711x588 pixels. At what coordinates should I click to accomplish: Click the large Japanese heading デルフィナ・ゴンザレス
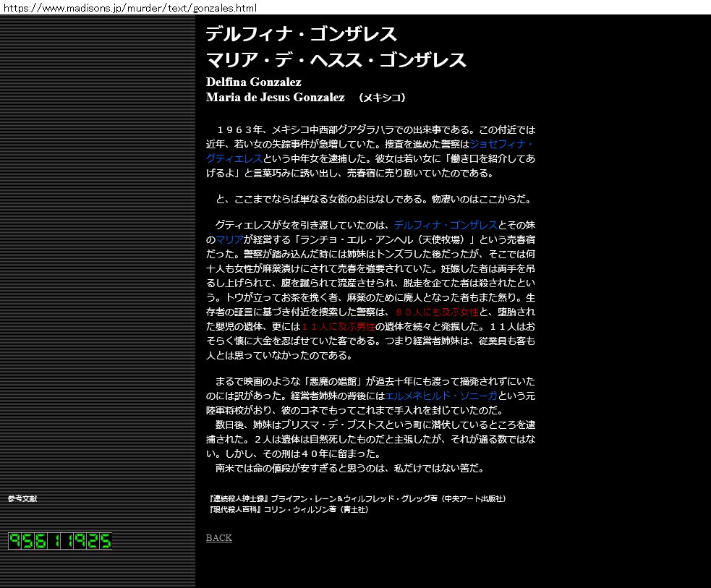(301, 35)
